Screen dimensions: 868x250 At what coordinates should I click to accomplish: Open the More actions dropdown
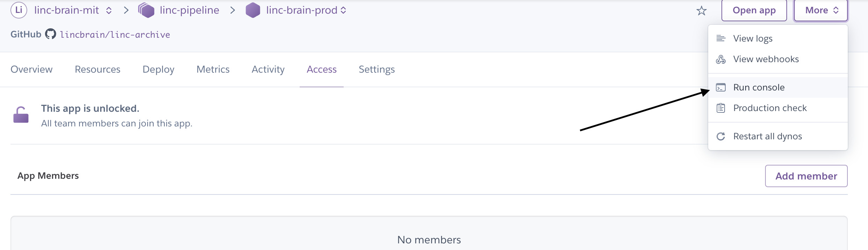(x=821, y=10)
